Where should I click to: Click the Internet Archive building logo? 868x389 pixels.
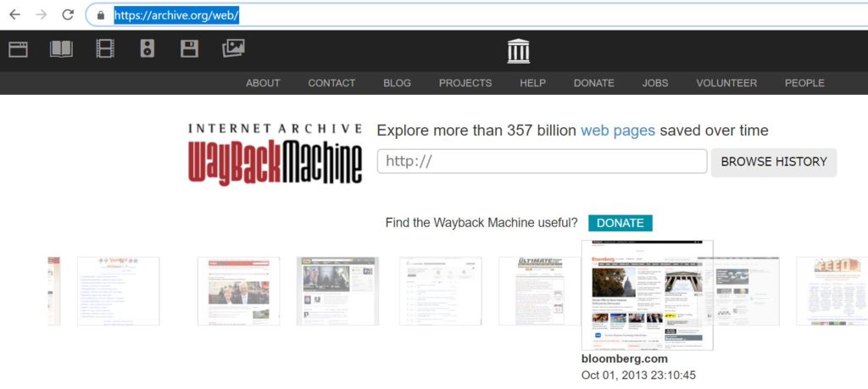pyautogui.click(x=518, y=52)
